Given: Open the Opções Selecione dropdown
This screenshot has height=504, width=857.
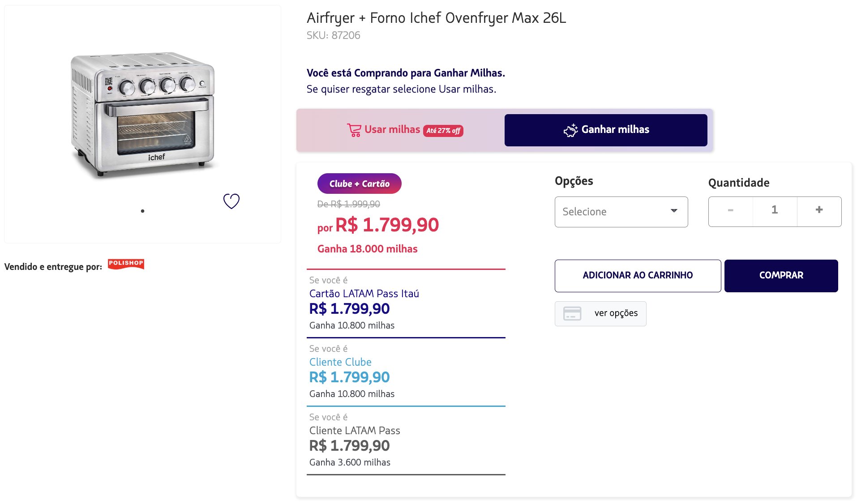Looking at the screenshot, I should pyautogui.click(x=621, y=212).
